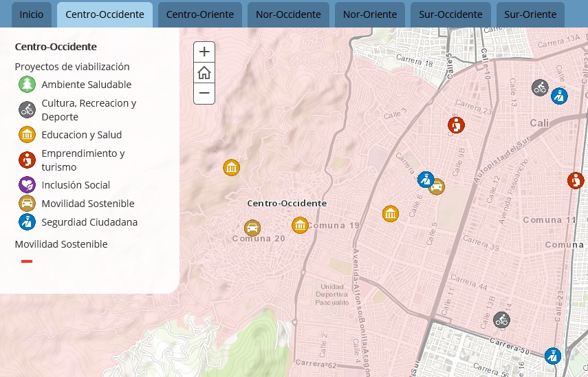Open red marker at map's right edge
This screenshot has width=588, height=377.
point(576,180)
